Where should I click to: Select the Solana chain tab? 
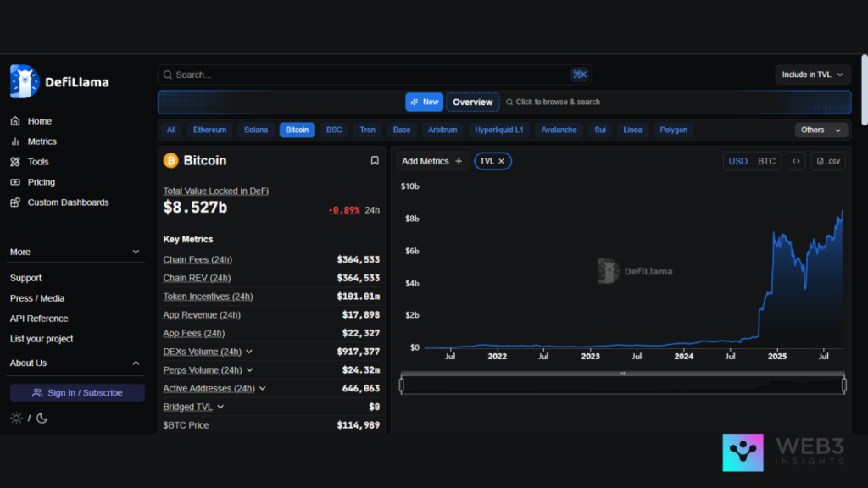click(256, 130)
